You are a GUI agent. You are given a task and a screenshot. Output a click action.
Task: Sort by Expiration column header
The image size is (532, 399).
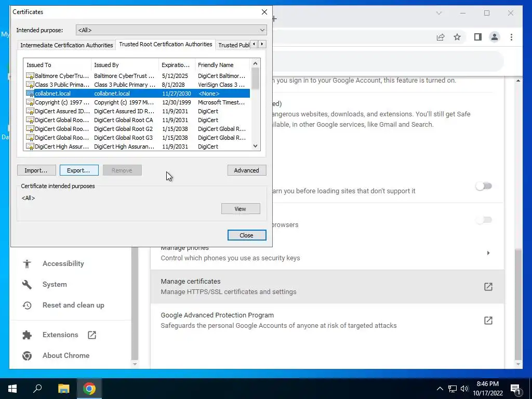coord(177,65)
